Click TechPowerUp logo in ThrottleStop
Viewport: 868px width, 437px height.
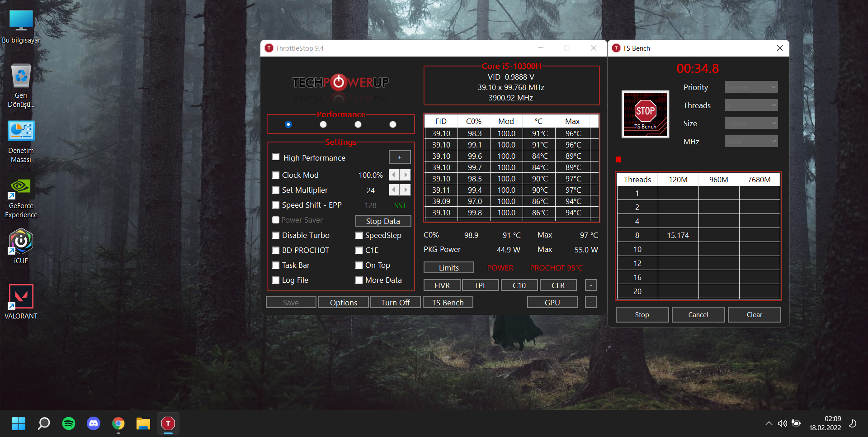tap(340, 82)
